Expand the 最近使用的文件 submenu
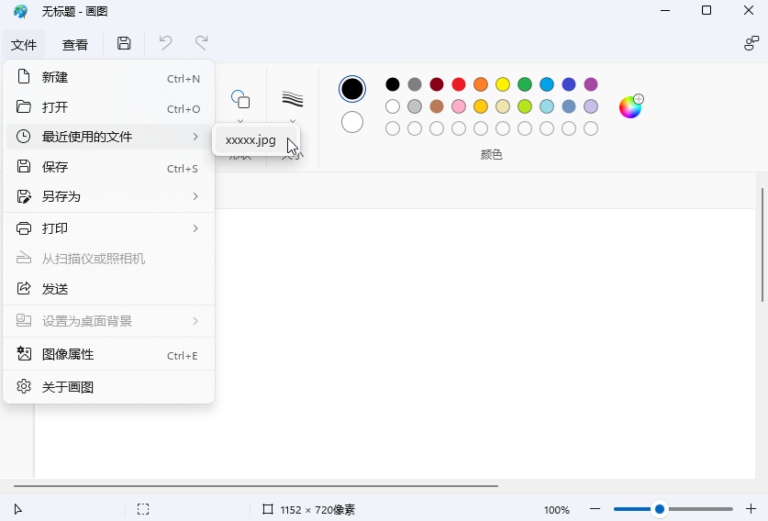768x521 pixels. click(108, 137)
